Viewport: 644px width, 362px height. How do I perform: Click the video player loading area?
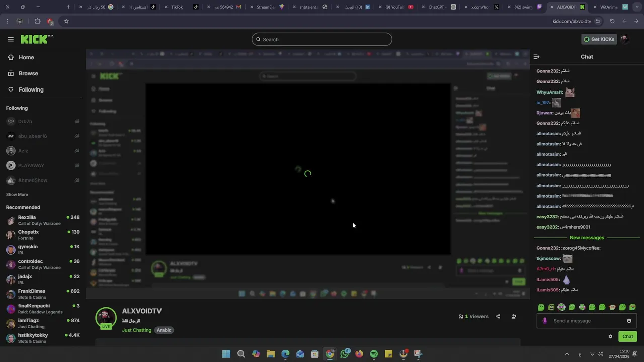308,173
